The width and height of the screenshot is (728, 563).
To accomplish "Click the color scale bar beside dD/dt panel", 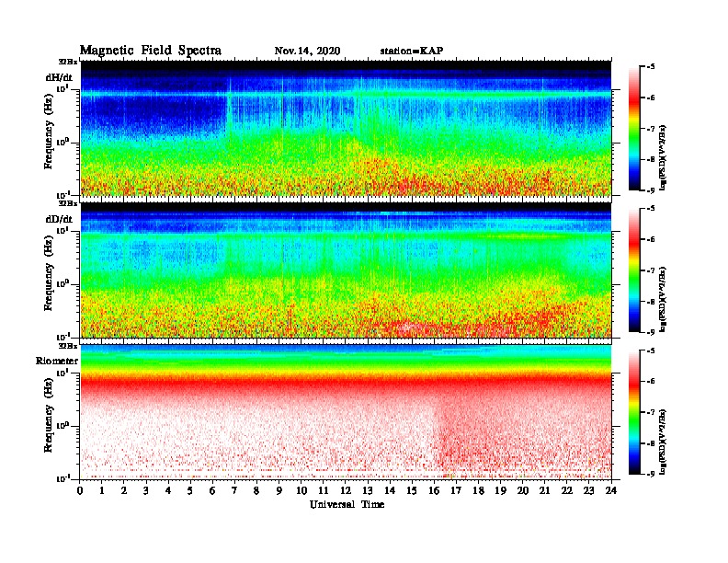I will 634,270.
